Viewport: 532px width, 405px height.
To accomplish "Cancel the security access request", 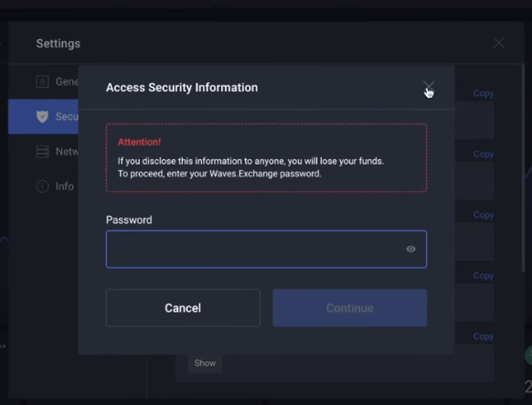I will pos(183,308).
